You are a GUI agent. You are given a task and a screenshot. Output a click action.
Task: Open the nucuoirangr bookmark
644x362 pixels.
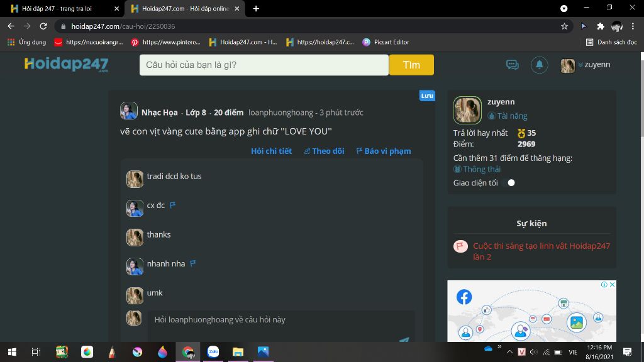click(89, 42)
